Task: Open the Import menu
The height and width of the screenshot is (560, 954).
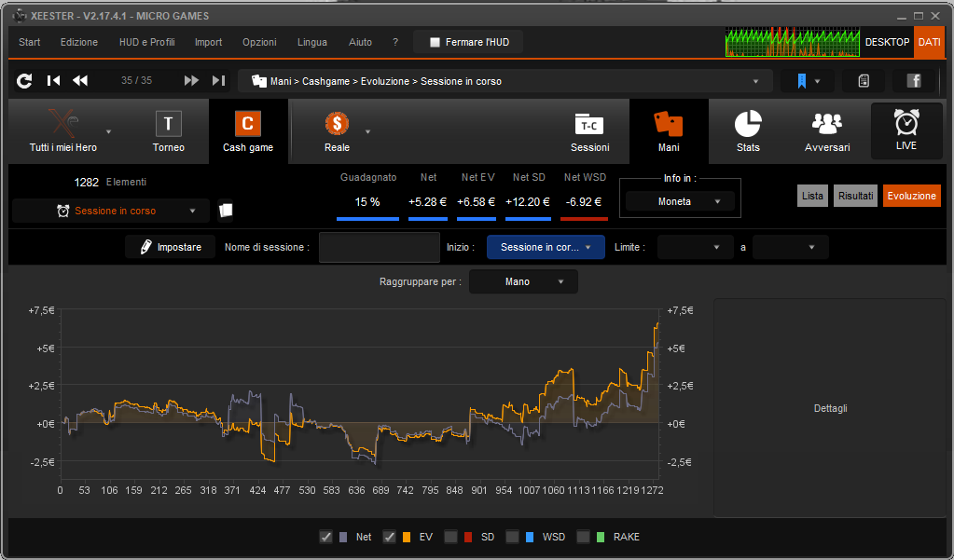Action: click(208, 42)
